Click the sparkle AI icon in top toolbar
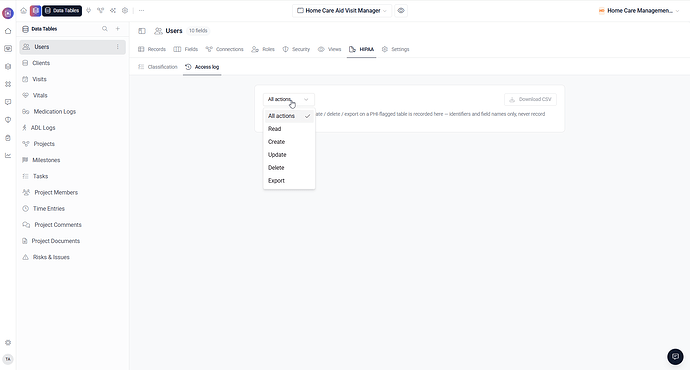690x370 pixels. tap(113, 11)
